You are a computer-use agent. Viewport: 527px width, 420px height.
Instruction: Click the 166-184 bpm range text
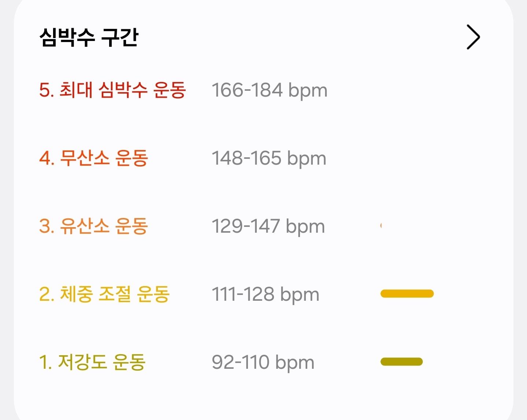coord(269,90)
